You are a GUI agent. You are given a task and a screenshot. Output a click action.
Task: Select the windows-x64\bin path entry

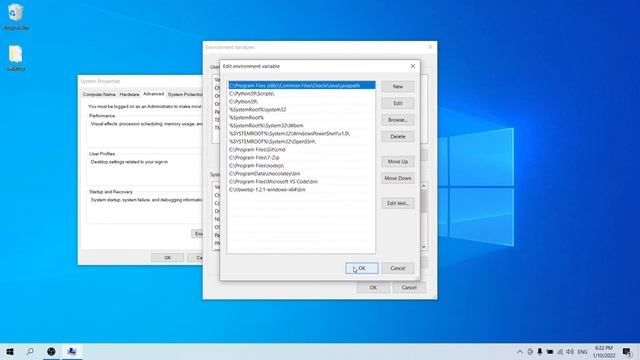tap(301, 190)
